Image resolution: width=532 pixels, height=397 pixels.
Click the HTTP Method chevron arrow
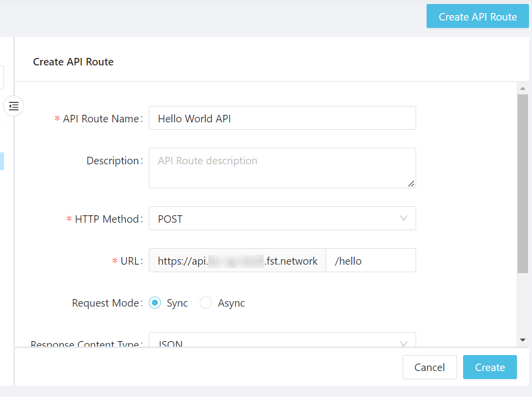[404, 219]
